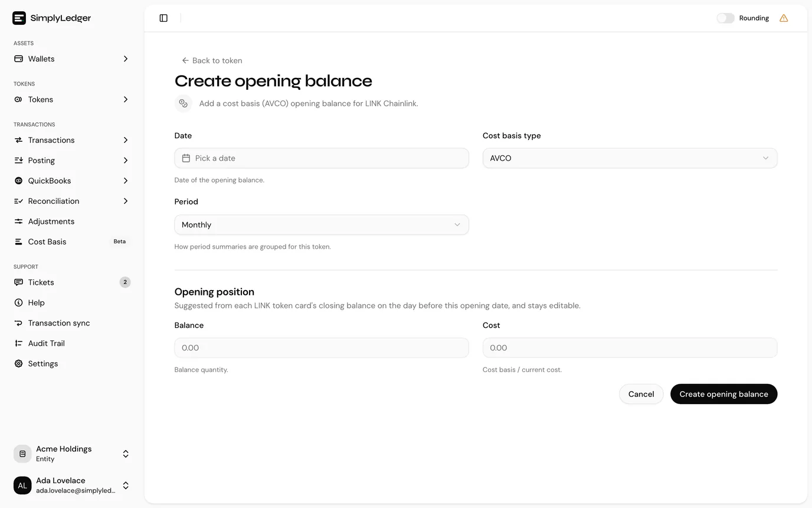The height and width of the screenshot is (508, 812).
Task: Click the Chainlink token icon
Action: (184, 103)
